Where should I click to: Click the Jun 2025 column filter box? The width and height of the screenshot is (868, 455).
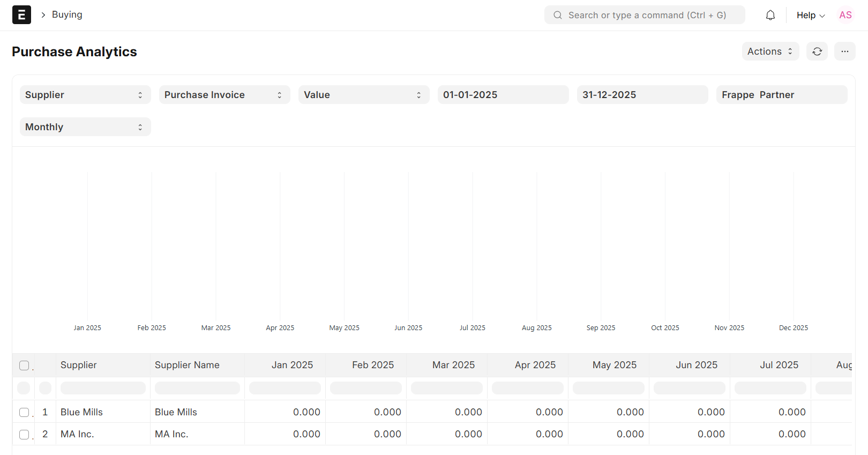pos(690,388)
